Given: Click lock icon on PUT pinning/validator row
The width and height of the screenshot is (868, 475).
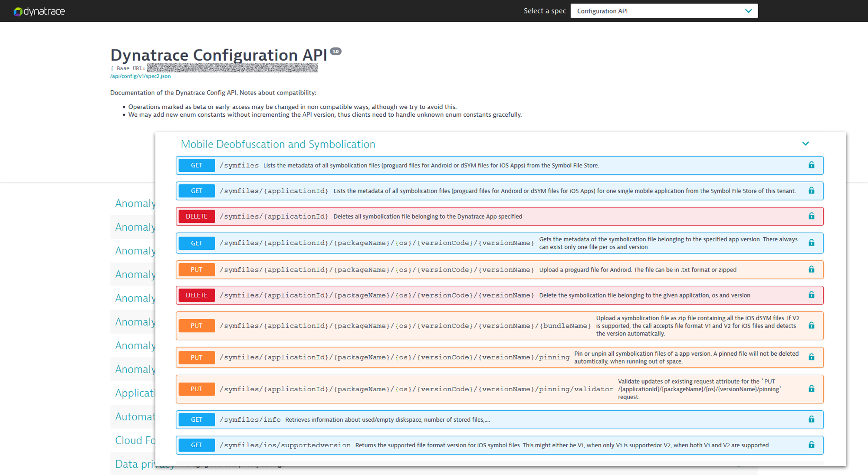Looking at the screenshot, I should [811, 389].
